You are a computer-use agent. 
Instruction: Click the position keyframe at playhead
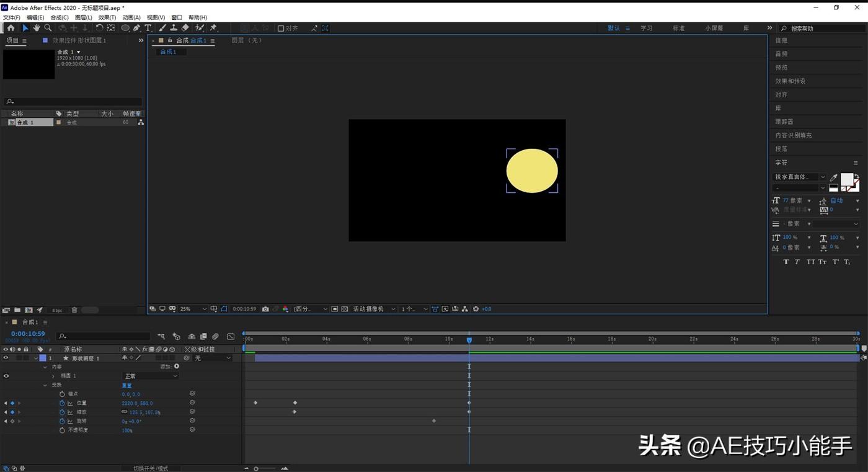(469, 403)
